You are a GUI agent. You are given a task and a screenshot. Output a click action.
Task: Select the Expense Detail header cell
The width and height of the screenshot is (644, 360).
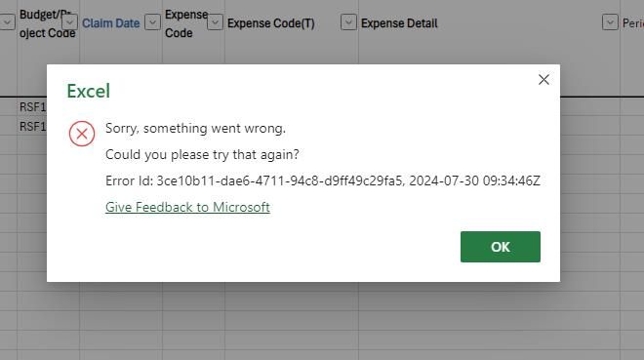coord(399,23)
